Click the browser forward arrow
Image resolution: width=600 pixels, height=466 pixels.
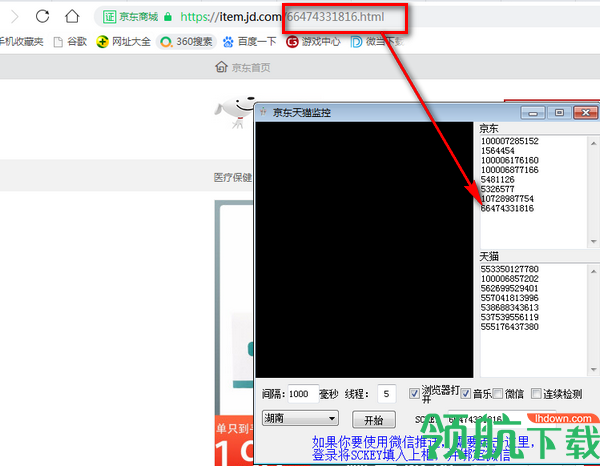click(x=15, y=17)
